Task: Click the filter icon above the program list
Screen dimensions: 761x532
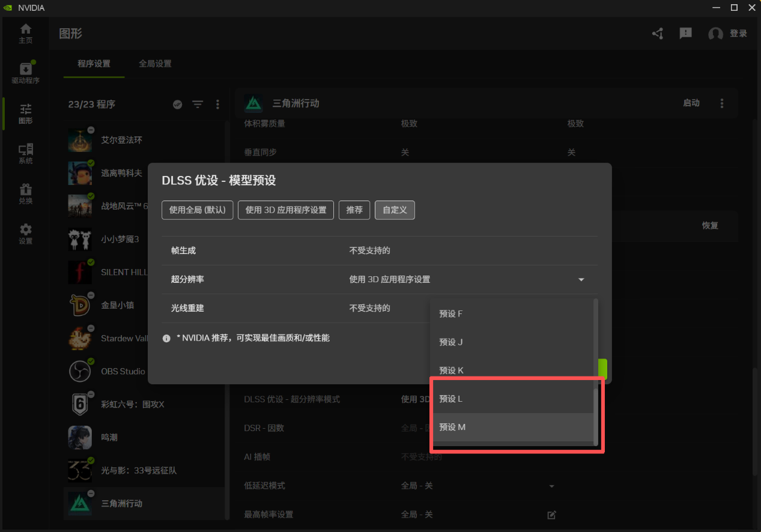Action: point(198,104)
